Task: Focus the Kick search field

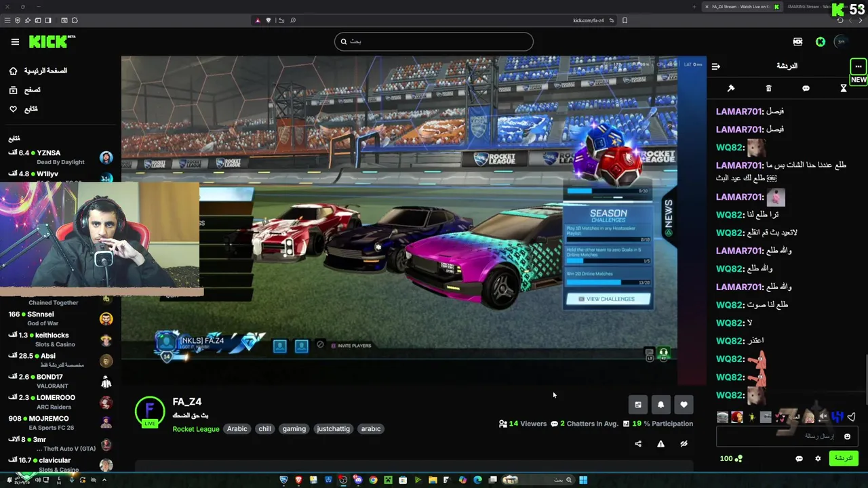Action: tap(434, 41)
